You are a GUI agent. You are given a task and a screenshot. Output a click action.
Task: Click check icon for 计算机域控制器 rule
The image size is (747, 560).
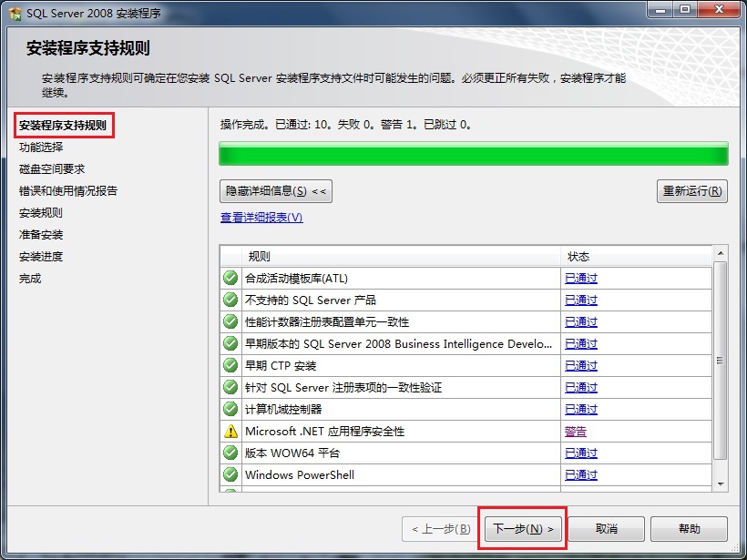[230, 409]
